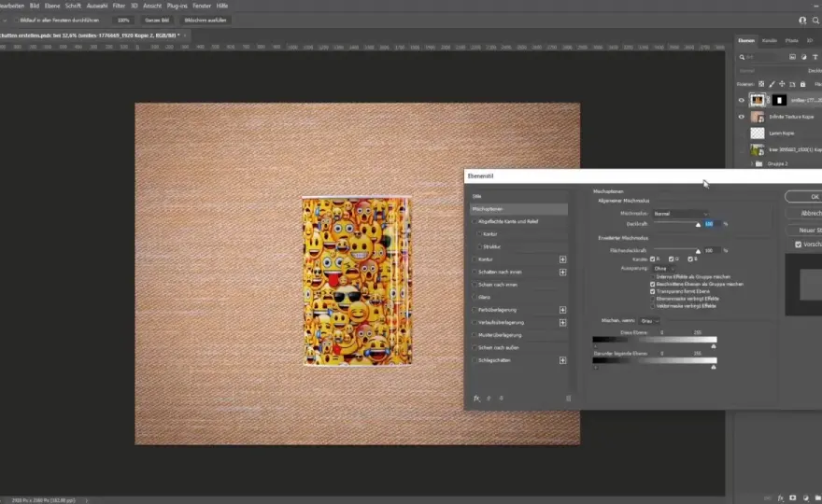Add another Farbüberlagerung with plus icon
This screenshot has width=822, height=504.
562,310
